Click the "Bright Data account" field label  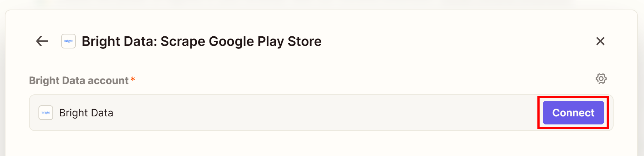click(x=78, y=80)
